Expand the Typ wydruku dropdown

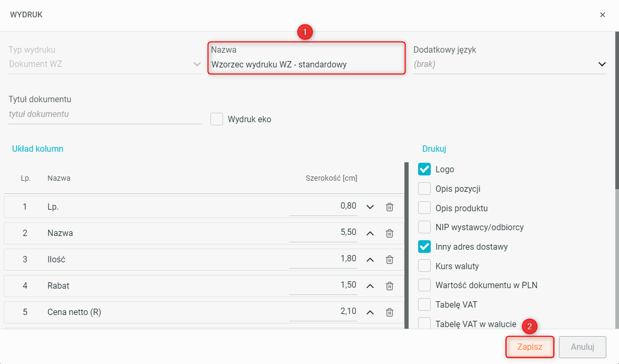pos(197,64)
